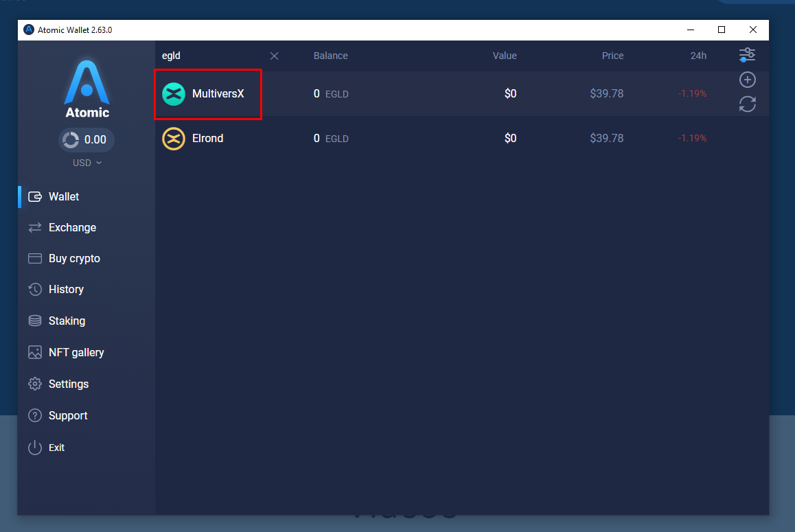Exit the Atomic Wallet application
Screen dimensions: 795x532
pos(55,447)
